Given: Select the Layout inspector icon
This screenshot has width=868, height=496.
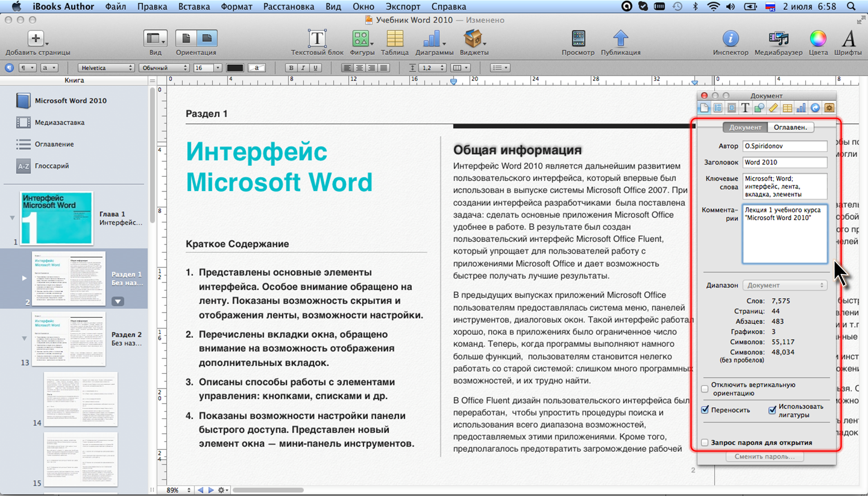Looking at the screenshot, I should pos(718,108).
